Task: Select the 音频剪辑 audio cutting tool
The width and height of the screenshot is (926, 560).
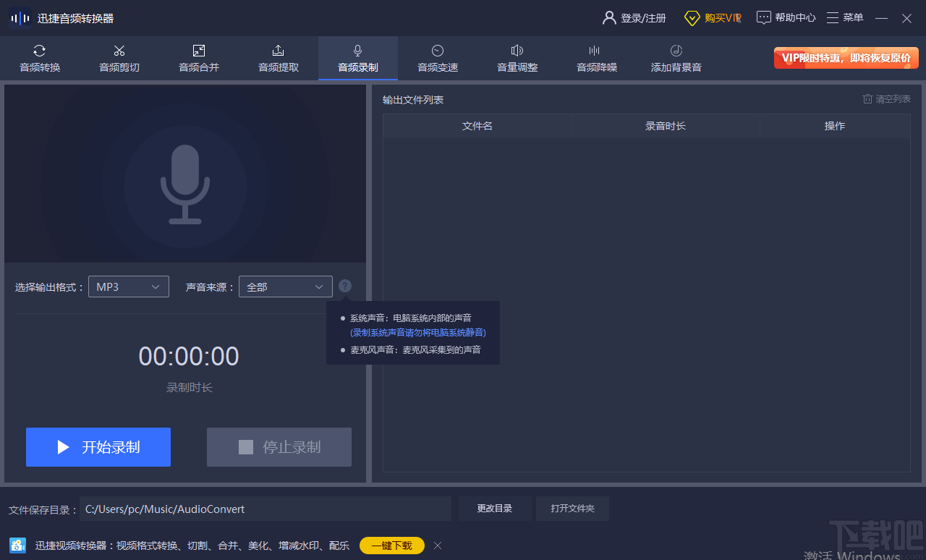Action: [x=119, y=58]
